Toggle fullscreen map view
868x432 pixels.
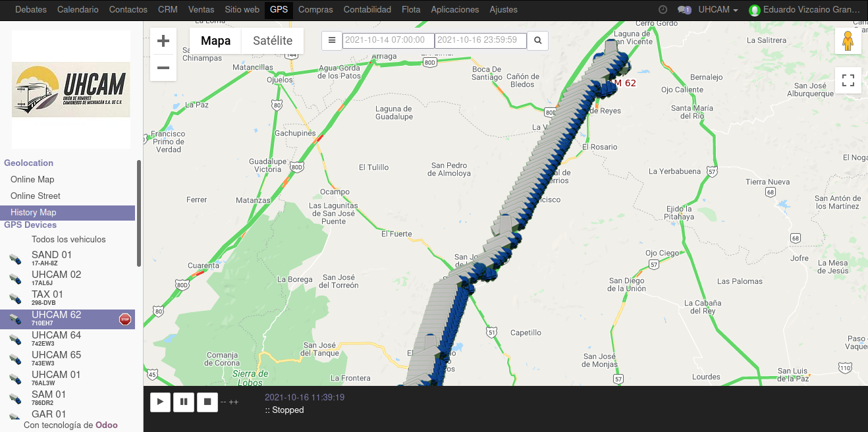[848, 80]
